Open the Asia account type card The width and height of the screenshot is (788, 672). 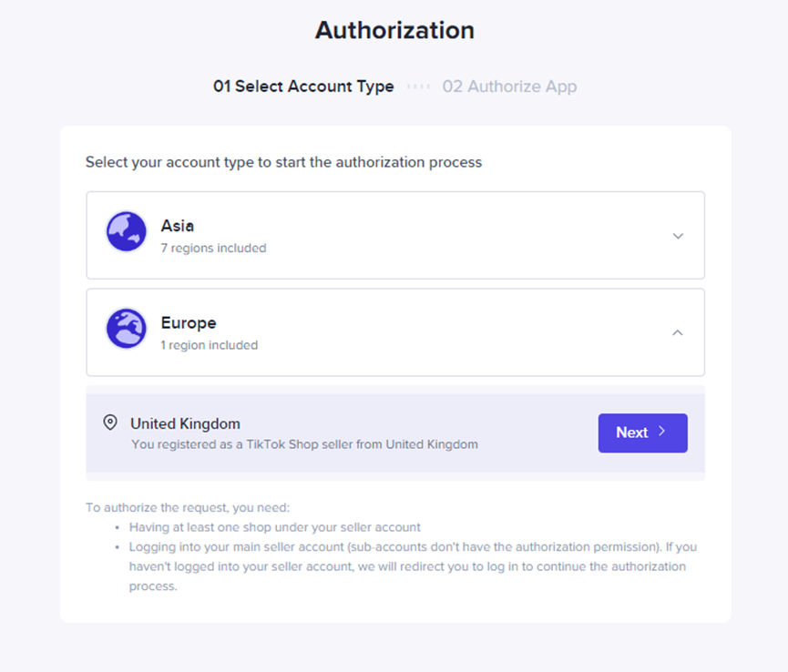point(395,235)
